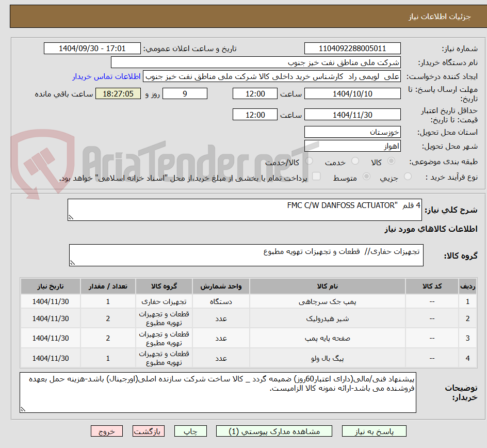Click the نام کالا column header
487x448 pixels.
pos(328,286)
